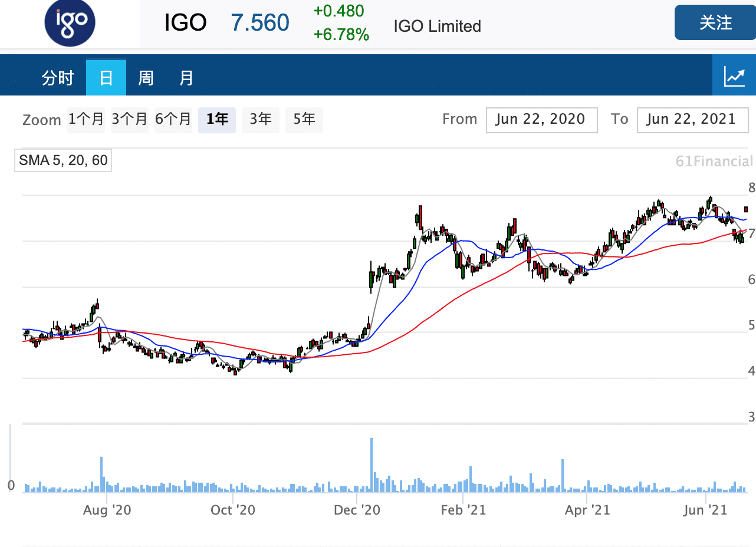
Task: Select the 日 daily chart tab
Action: click(106, 78)
